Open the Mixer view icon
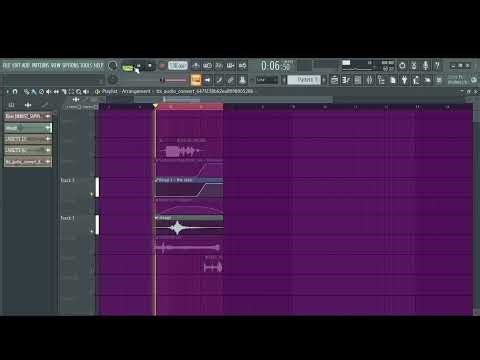This screenshot has height=360, width=480. pos(369,80)
